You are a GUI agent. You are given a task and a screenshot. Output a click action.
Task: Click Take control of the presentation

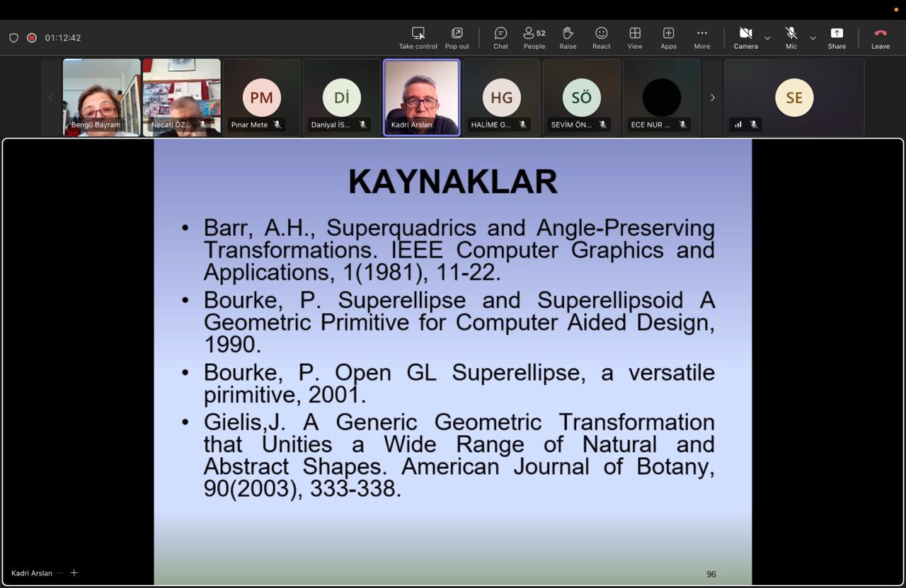click(x=418, y=38)
